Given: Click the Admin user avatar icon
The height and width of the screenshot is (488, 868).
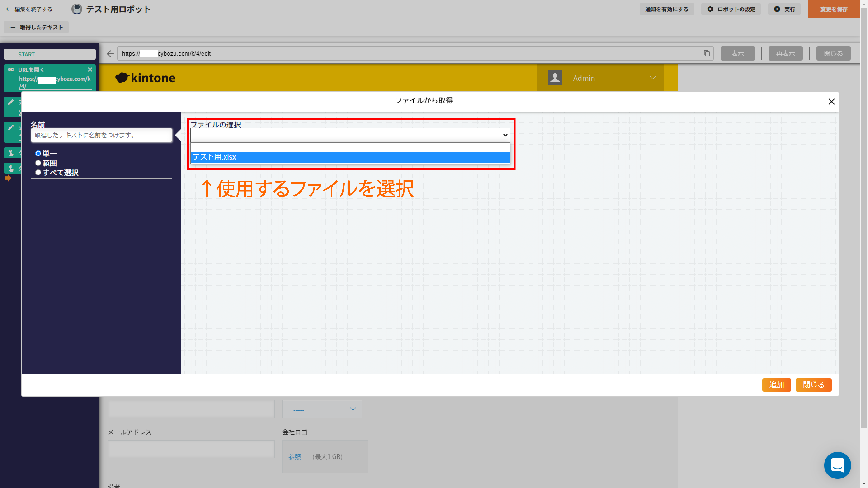Looking at the screenshot, I should pyautogui.click(x=555, y=78).
